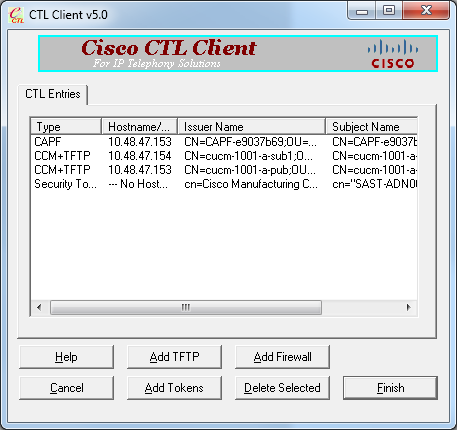Viewport: 457px width, 430px height.
Task: Click the horizontal scrollbar thumb
Action: tap(186, 307)
